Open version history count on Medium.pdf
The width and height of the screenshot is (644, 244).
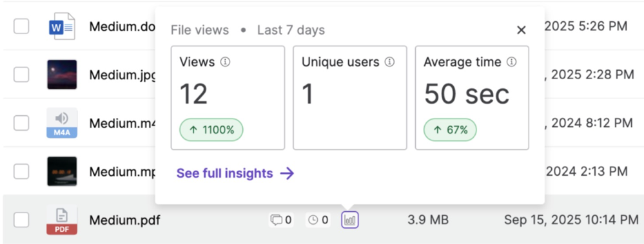318,220
